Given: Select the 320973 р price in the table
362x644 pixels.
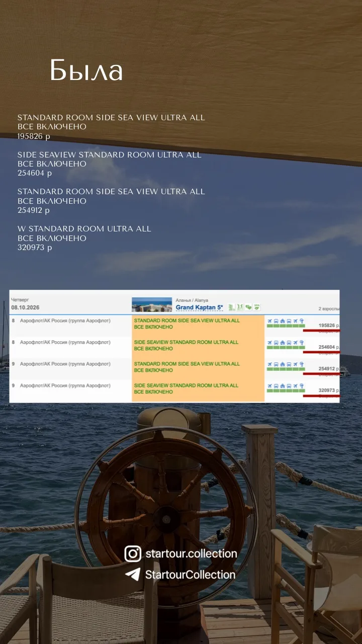Looking at the screenshot, I should tap(329, 390).
